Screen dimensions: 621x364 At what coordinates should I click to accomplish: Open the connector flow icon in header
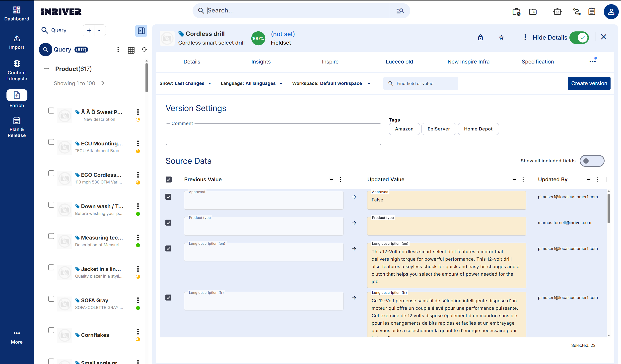pos(577,12)
